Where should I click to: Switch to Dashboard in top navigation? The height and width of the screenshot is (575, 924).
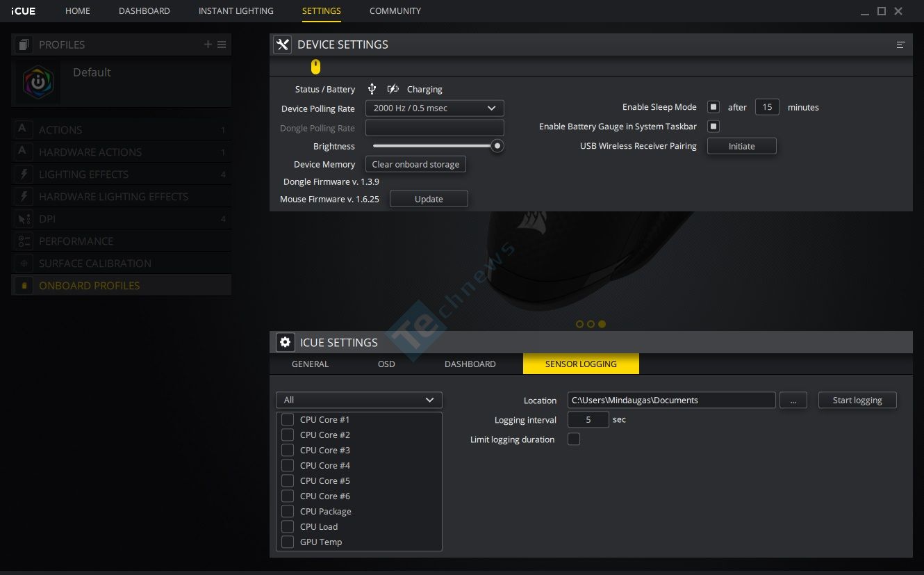click(144, 11)
